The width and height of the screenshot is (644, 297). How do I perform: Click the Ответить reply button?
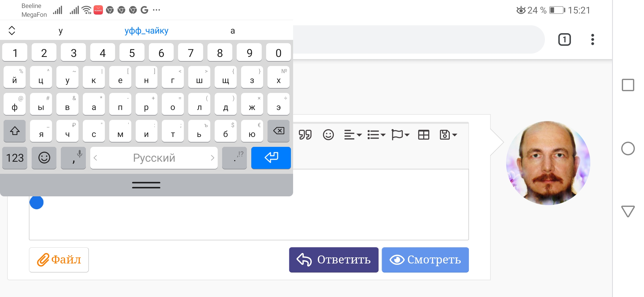(334, 260)
